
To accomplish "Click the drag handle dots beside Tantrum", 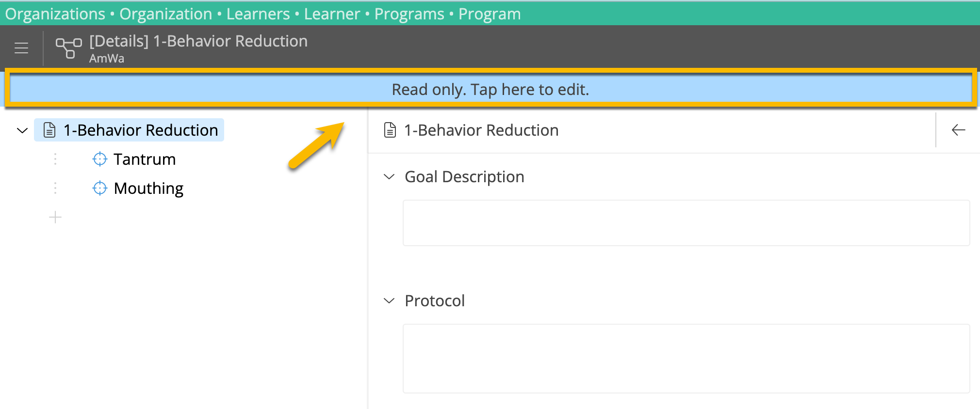I will (55, 159).
